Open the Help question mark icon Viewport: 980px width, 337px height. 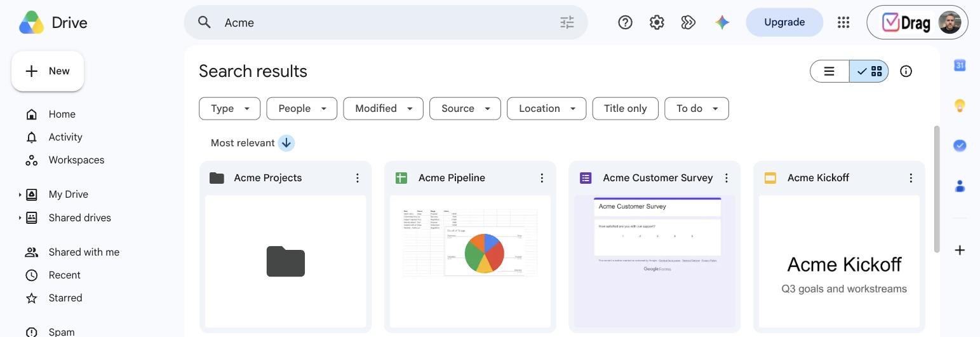[625, 22]
